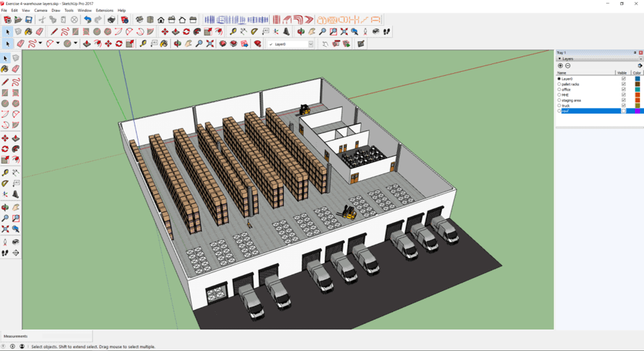Click the Visible column header
Viewport: 644px width, 351px height.
click(x=622, y=73)
